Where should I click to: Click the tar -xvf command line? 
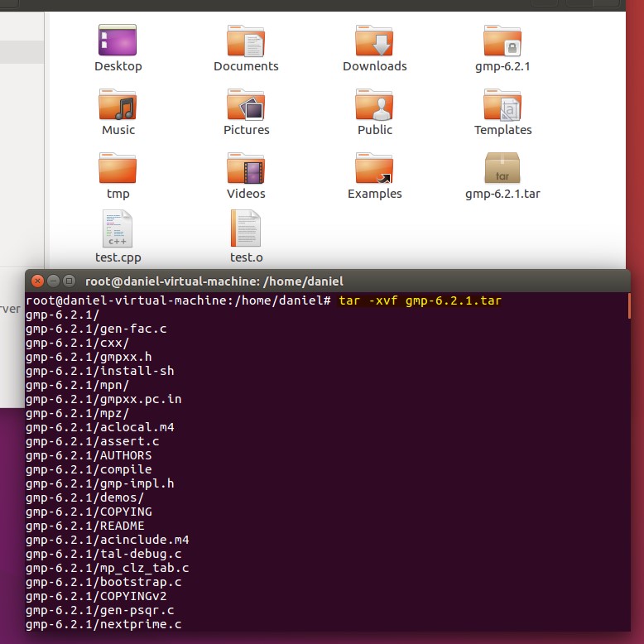pos(420,300)
